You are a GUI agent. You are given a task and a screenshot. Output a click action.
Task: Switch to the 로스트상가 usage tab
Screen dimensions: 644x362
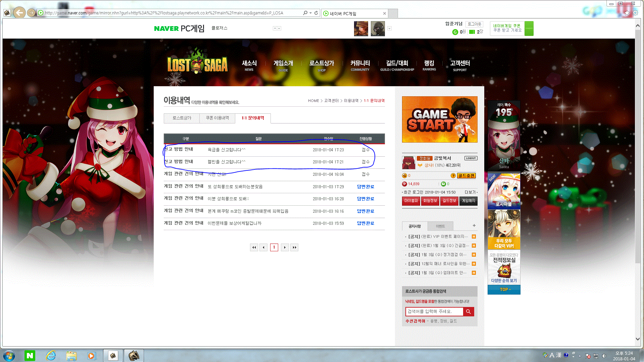pyautogui.click(x=182, y=118)
